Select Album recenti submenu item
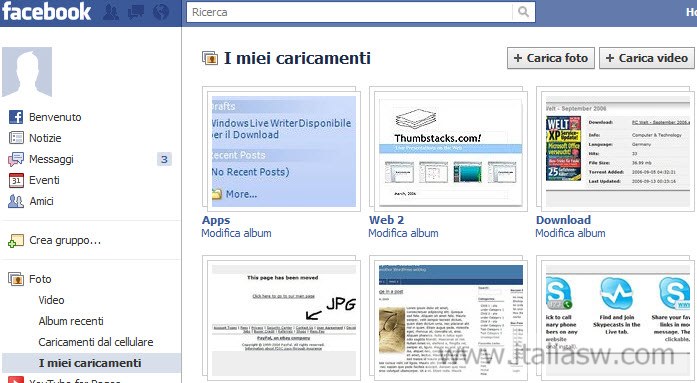 tap(71, 321)
